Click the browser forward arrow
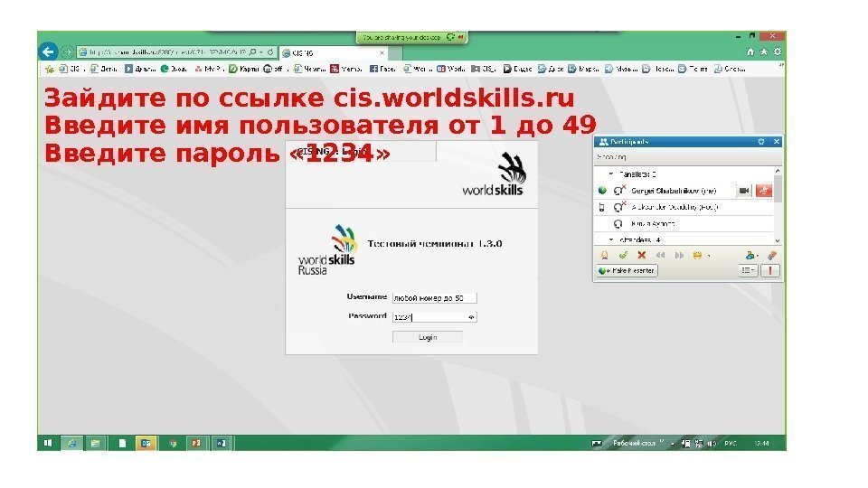The width and height of the screenshot is (868, 488). pyautogui.click(x=67, y=52)
